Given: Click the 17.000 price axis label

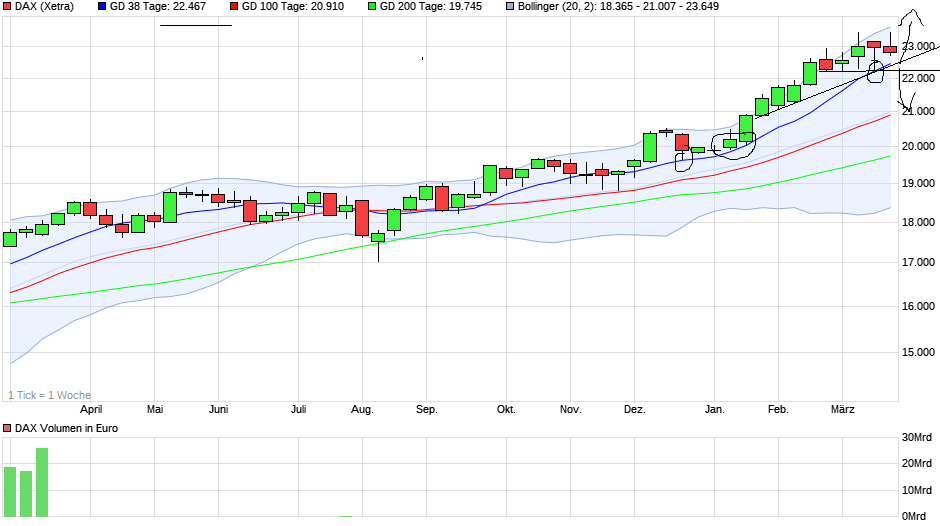Looking at the screenshot, I should click(918, 262).
